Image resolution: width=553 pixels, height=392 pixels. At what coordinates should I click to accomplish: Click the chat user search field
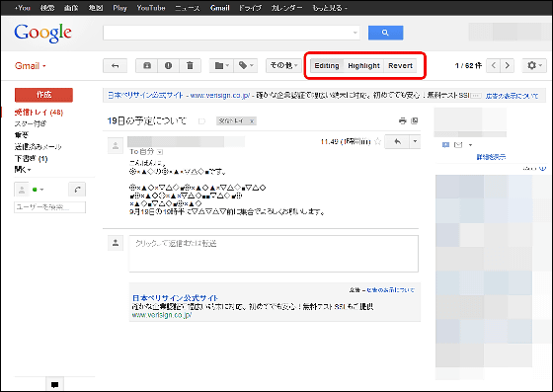[x=49, y=207]
